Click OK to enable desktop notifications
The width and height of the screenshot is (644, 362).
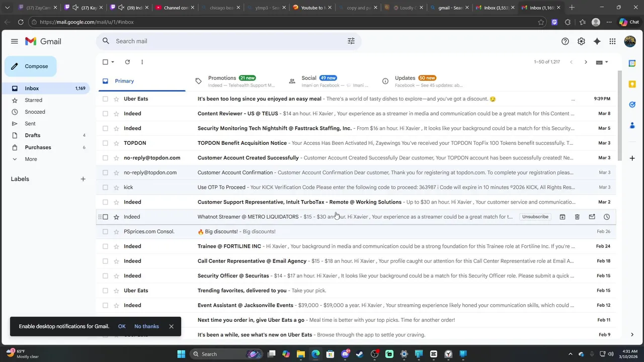[x=122, y=326]
